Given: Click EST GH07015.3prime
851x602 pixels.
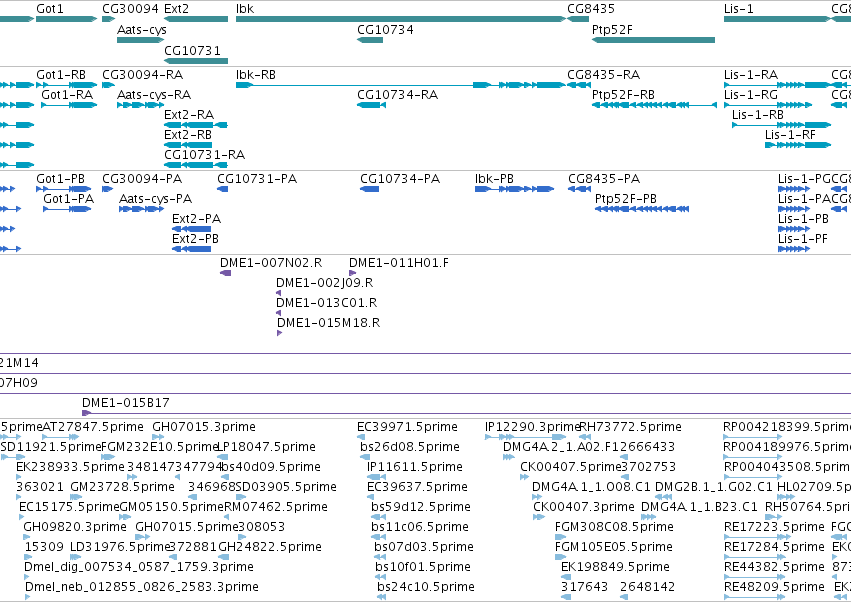Looking at the screenshot, I should (x=158, y=436).
